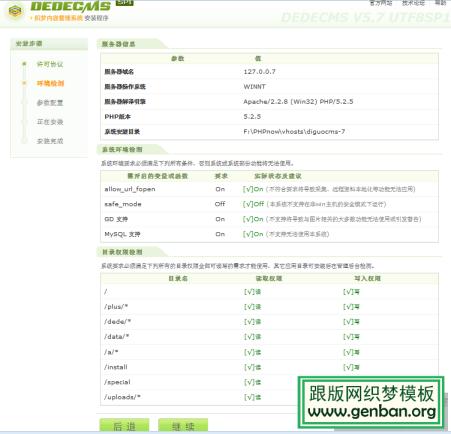Select the 环境检测 install step

(50, 83)
